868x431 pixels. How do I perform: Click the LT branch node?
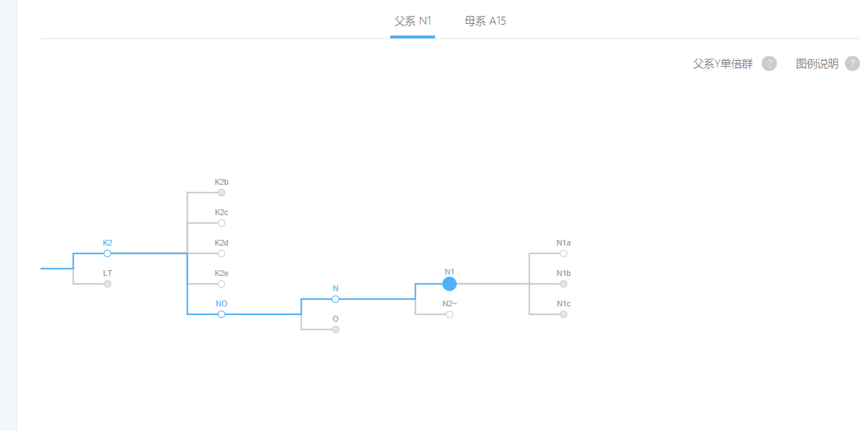pyautogui.click(x=107, y=284)
